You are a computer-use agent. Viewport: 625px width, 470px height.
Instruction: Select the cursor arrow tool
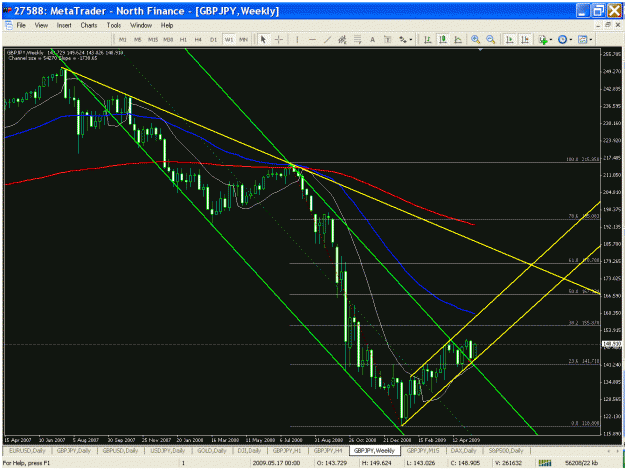click(x=263, y=39)
